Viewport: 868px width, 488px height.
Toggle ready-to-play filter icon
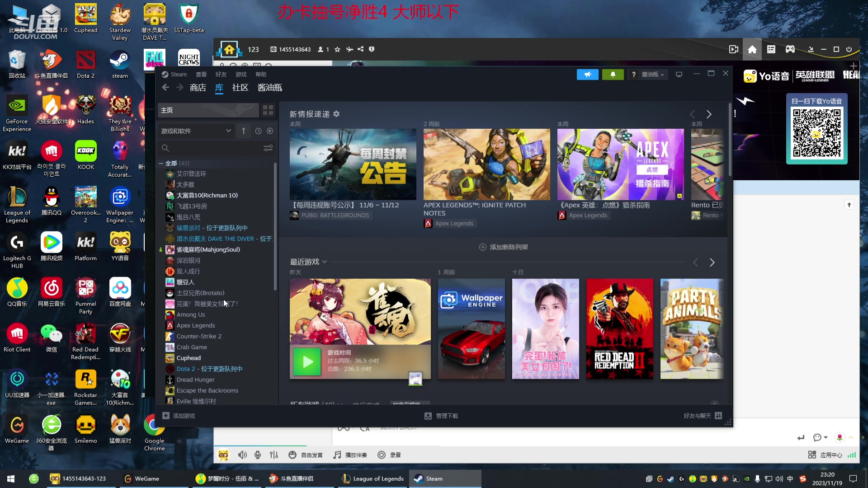[x=270, y=131]
